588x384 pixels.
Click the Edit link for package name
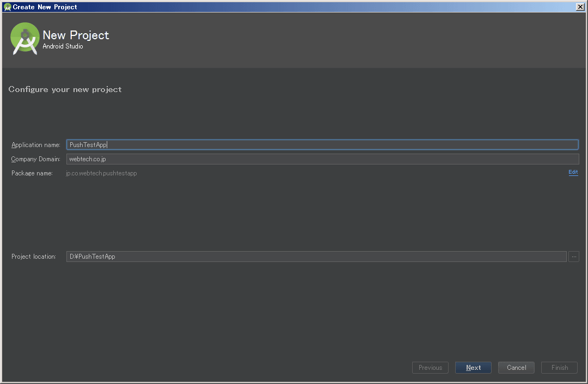573,172
